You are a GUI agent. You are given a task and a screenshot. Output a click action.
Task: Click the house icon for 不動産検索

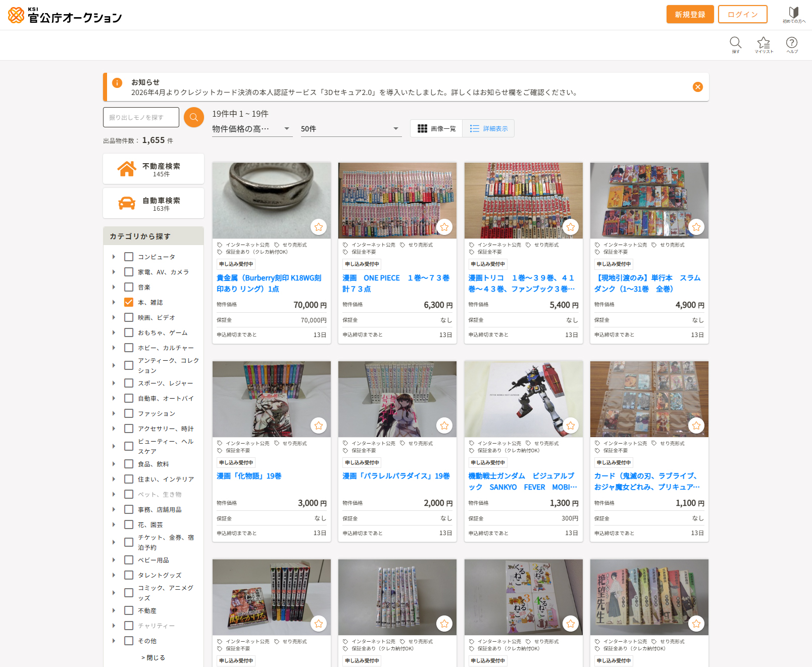click(x=127, y=169)
